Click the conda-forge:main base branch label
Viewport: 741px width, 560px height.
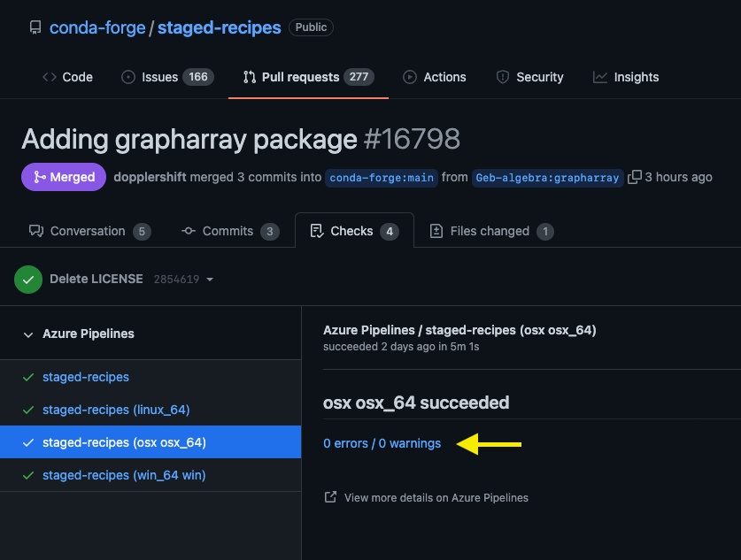[382, 178]
